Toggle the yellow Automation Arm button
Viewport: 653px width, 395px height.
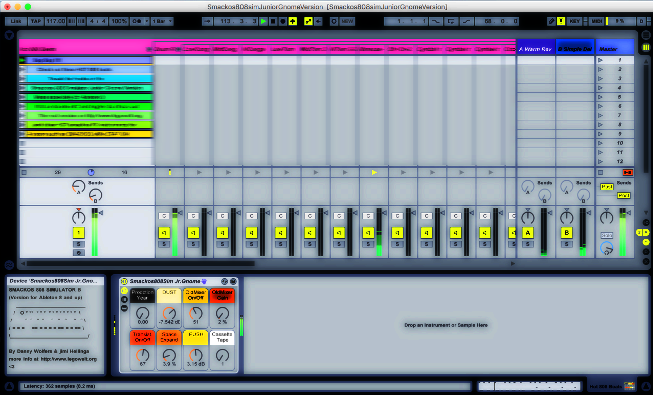[309, 21]
